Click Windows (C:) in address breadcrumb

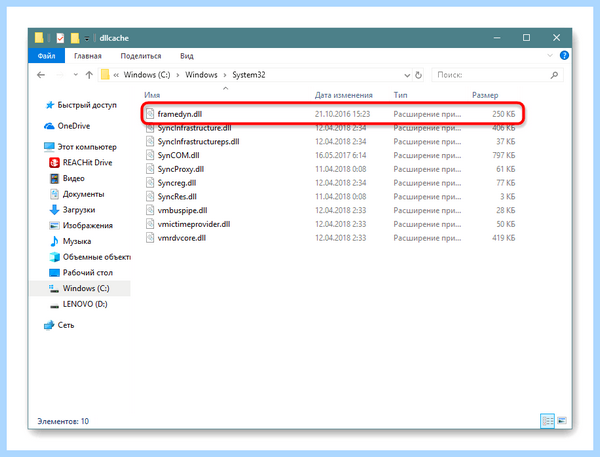(x=147, y=75)
